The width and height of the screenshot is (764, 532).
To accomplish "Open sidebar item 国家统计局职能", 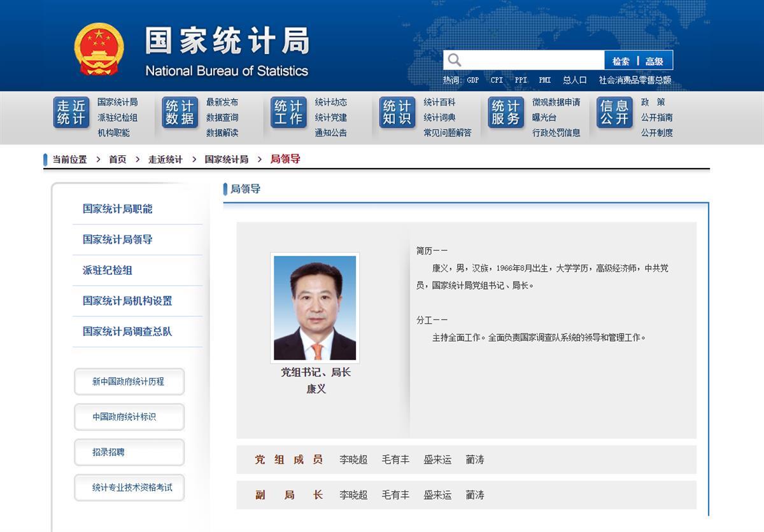I will [x=118, y=209].
